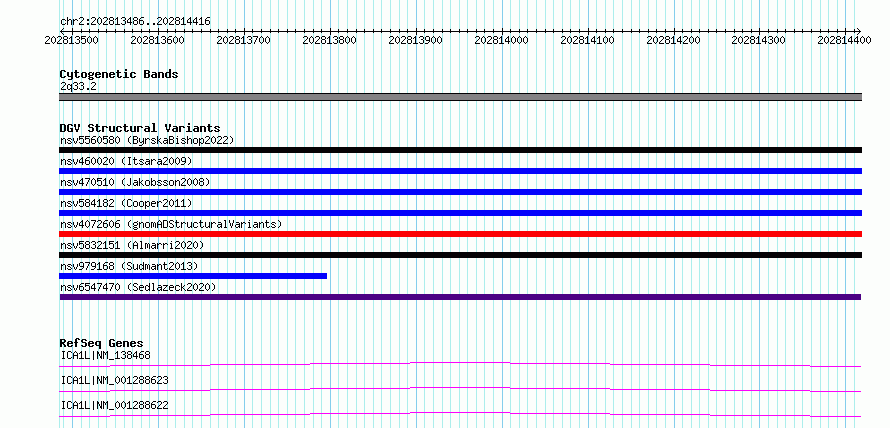Click ruler position 202814200
This screenshot has height=428, width=890.
click(673, 40)
